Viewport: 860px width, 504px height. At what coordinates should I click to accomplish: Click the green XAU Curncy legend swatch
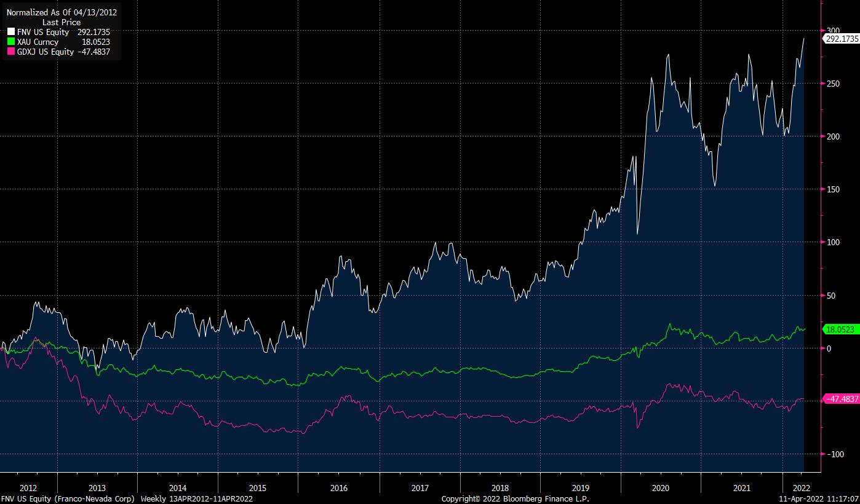(x=10, y=42)
